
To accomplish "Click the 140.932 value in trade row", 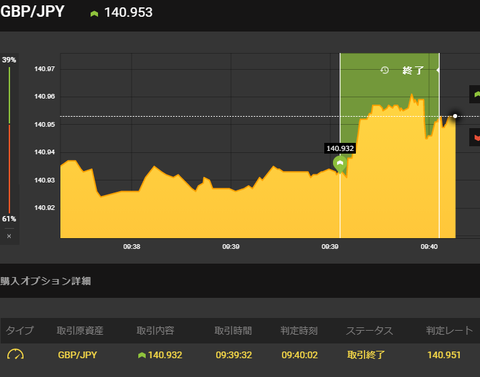I will (x=165, y=355).
